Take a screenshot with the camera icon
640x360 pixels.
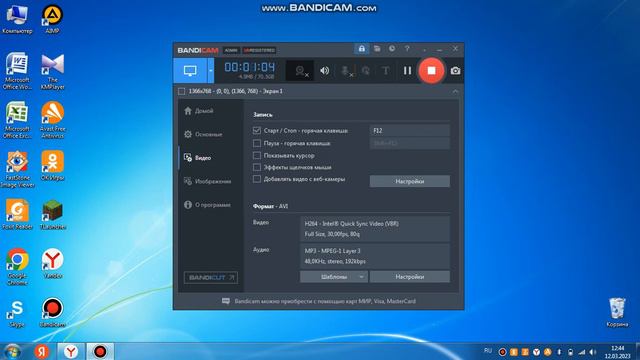click(456, 71)
